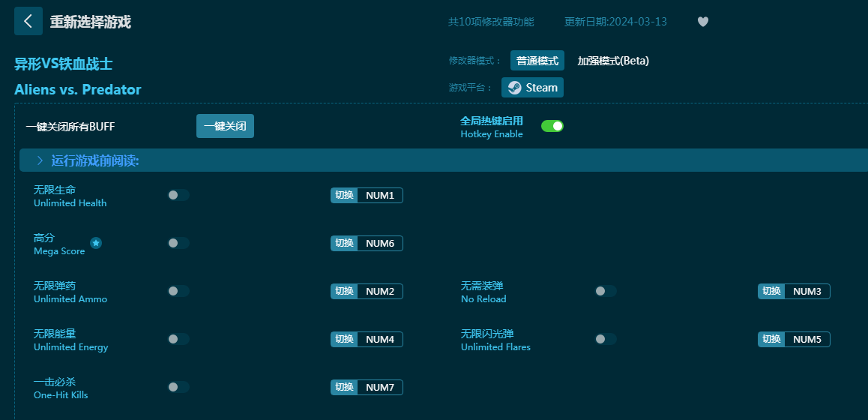Click the Unlimited Health label
Screen dimensions: 868x420
70,202
